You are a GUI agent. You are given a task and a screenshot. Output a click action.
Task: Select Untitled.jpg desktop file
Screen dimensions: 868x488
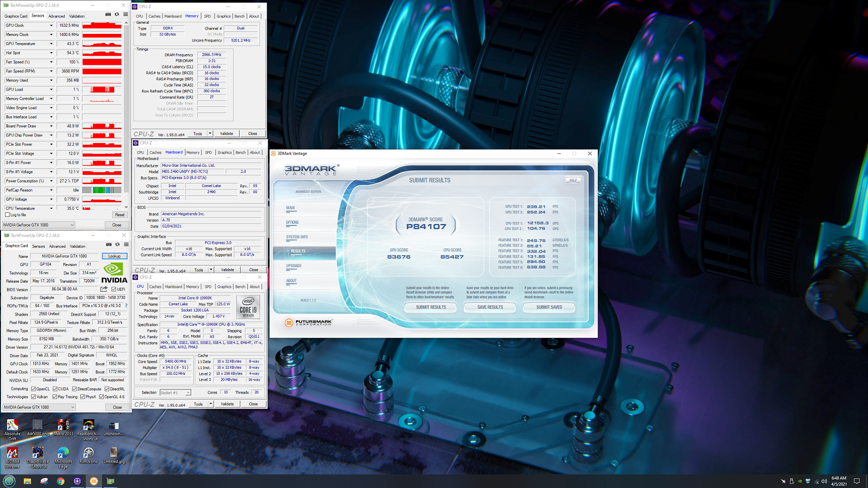(x=114, y=456)
